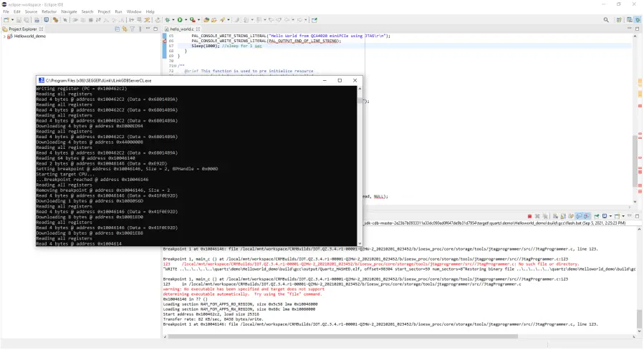The width and height of the screenshot is (644, 350).
Task: Maximize the JLinkGDBServerCL console window
Action: click(x=340, y=80)
